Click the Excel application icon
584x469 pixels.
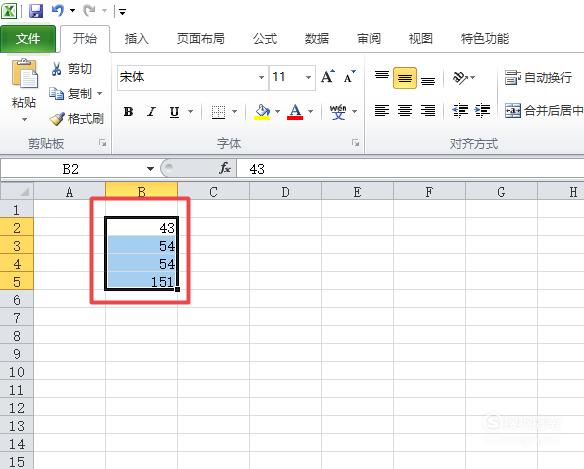click(9, 11)
